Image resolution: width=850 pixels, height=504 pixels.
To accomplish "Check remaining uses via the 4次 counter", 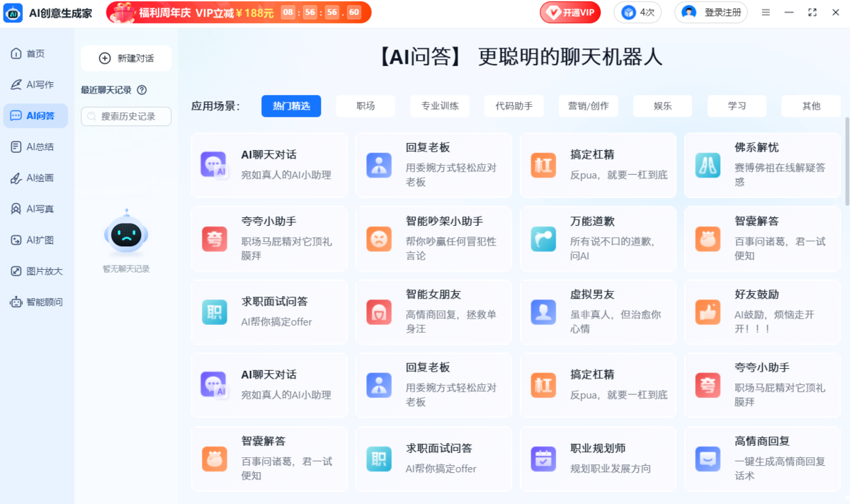I will tap(637, 12).
